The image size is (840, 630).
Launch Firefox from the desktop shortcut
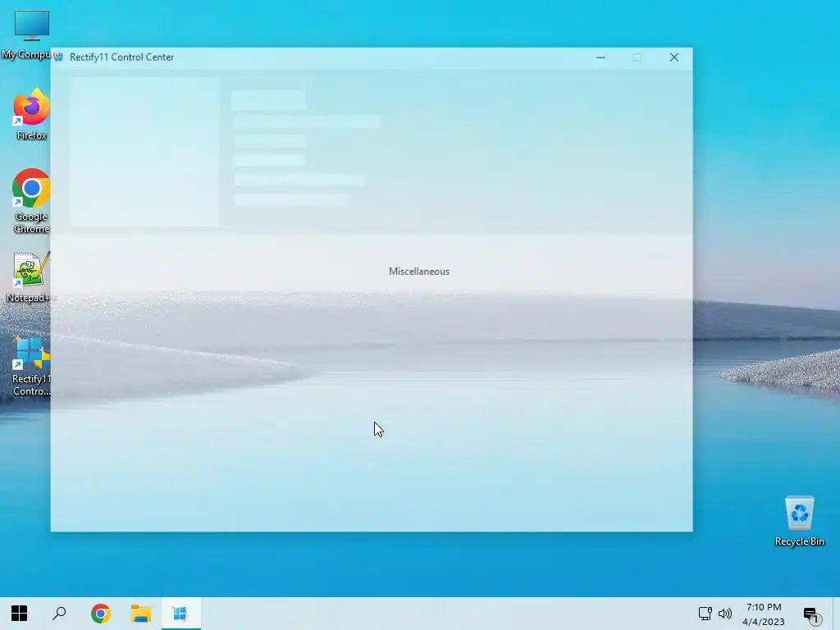[x=32, y=114]
